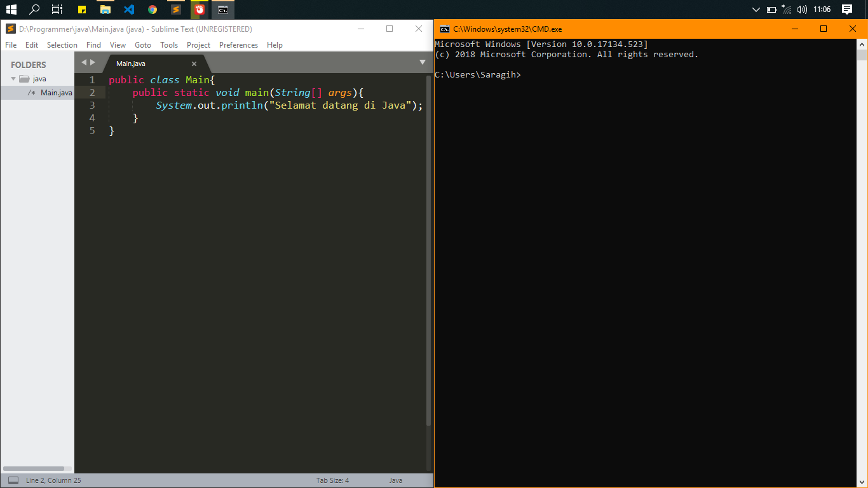This screenshot has width=868, height=488.
Task: Launch Sticky Notes from the taskbar
Action: tap(82, 10)
